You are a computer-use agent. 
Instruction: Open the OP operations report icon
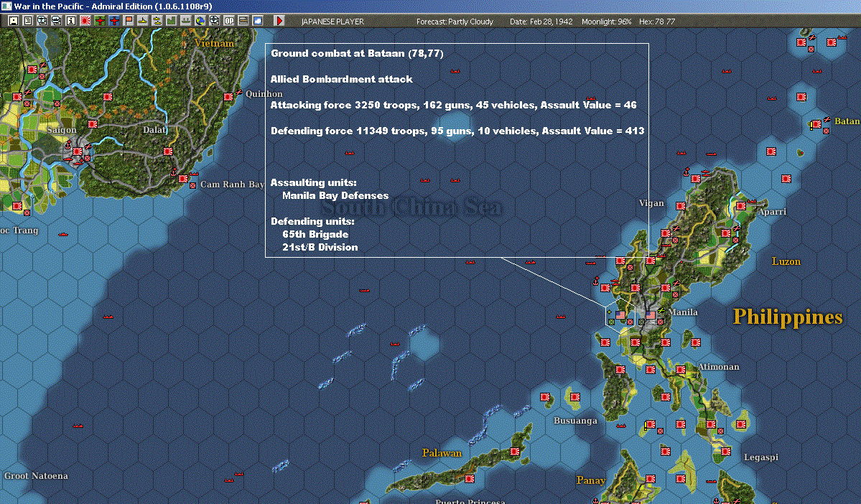point(229,21)
